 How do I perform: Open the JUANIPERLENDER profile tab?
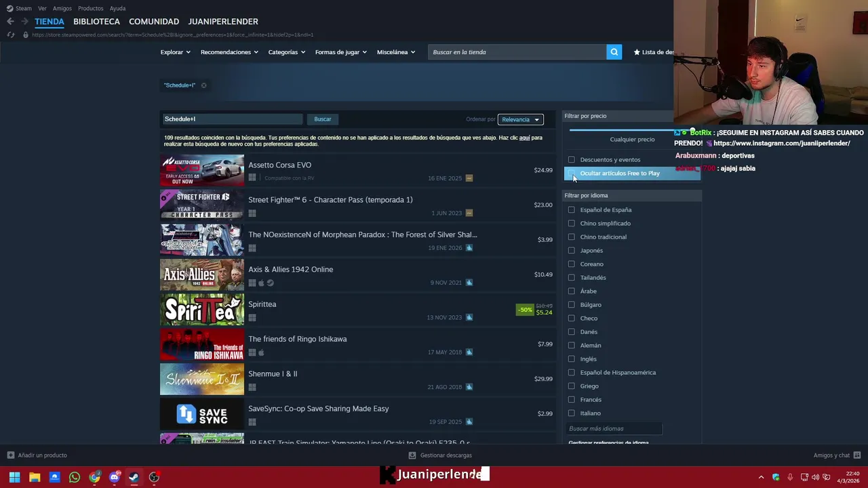tap(223, 22)
